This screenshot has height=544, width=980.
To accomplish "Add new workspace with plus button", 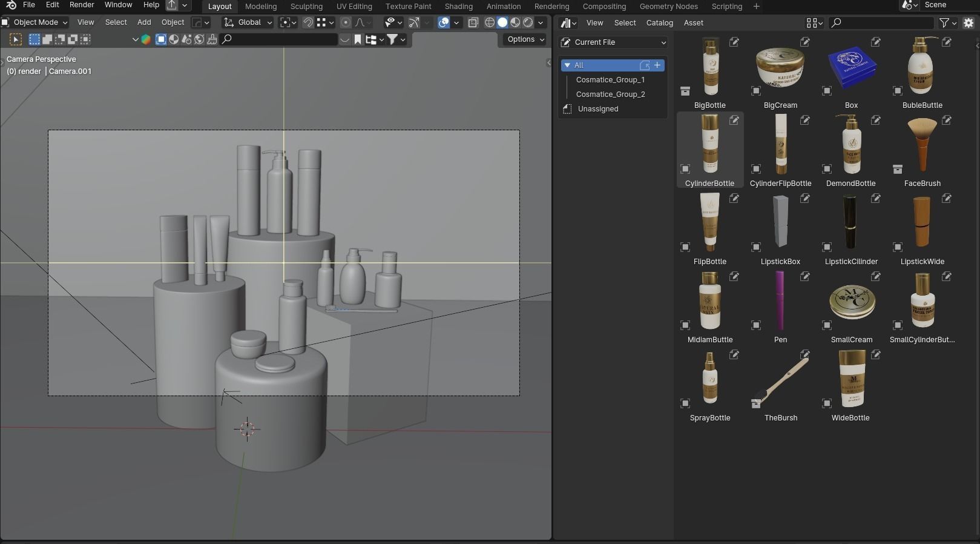I will (x=756, y=6).
